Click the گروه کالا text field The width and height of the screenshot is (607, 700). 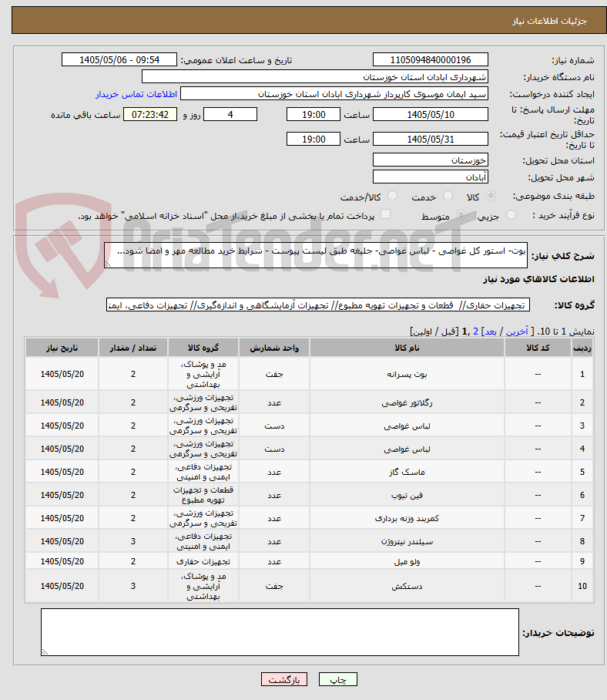318,305
